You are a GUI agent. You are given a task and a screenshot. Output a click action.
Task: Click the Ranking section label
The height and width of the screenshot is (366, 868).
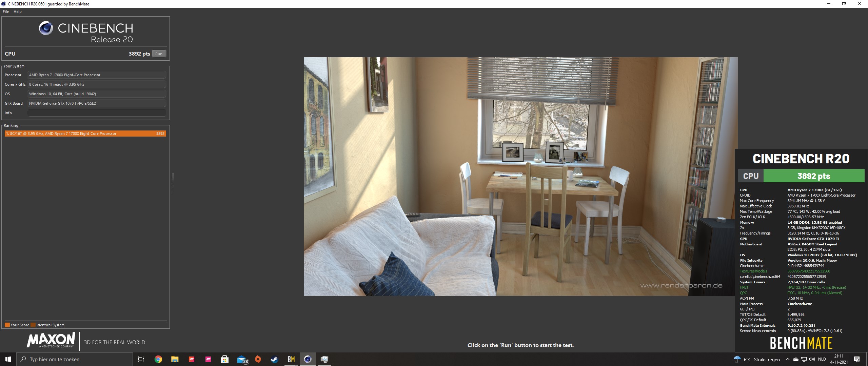coord(11,125)
